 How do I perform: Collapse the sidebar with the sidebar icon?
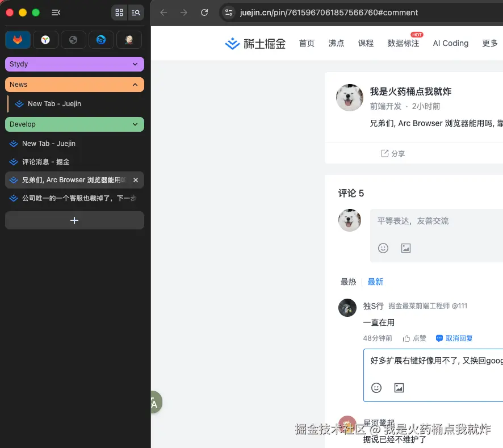(x=55, y=12)
